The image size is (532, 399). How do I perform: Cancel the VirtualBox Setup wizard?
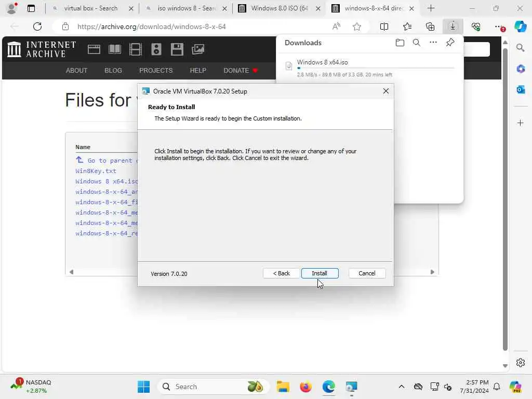click(367, 273)
